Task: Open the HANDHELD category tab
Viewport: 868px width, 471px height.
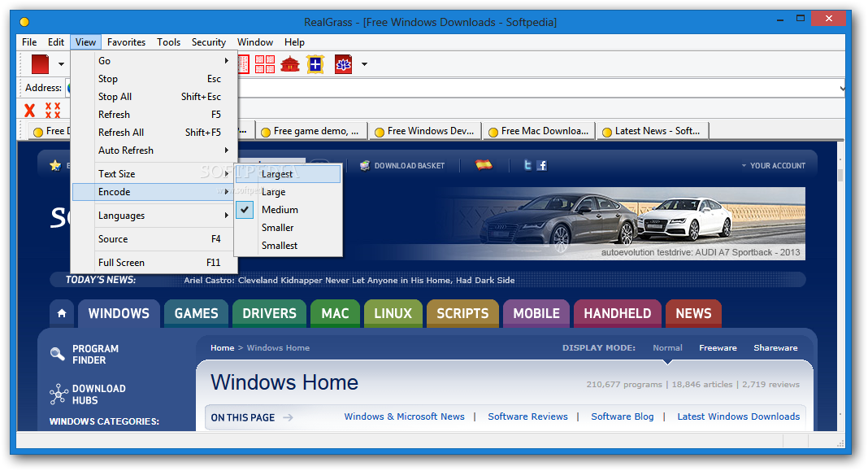Action: click(x=617, y=314)
